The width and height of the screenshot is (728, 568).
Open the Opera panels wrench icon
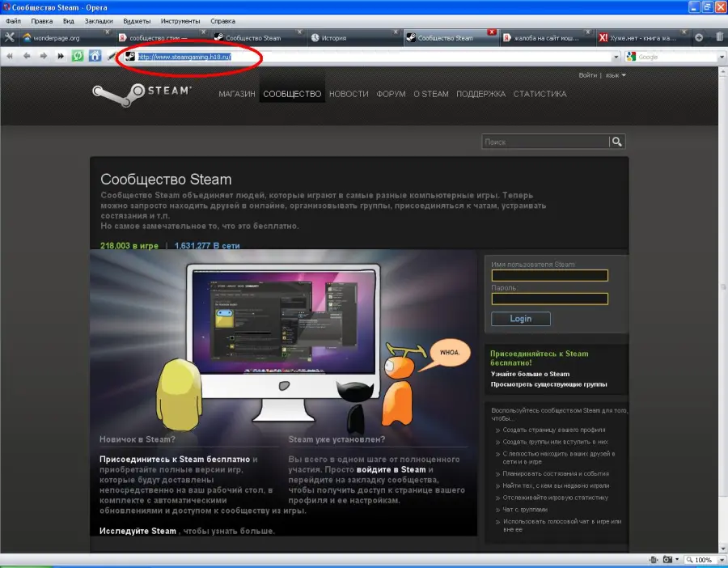pyautogui.click(x=9, y=37)
